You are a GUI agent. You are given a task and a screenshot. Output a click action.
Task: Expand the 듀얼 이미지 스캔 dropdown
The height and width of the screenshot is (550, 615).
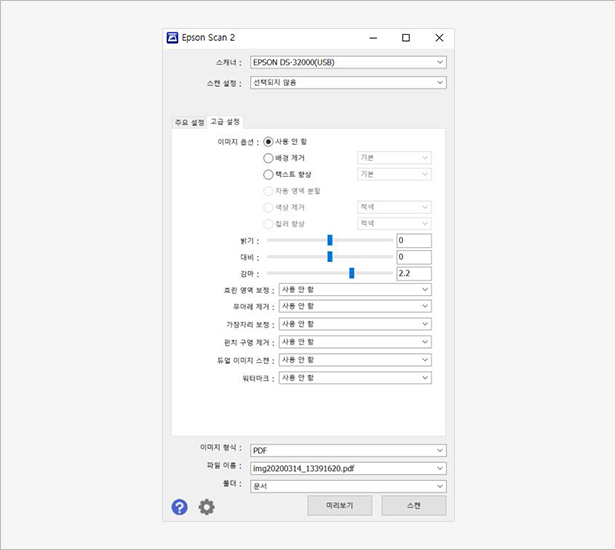(355, 360)
